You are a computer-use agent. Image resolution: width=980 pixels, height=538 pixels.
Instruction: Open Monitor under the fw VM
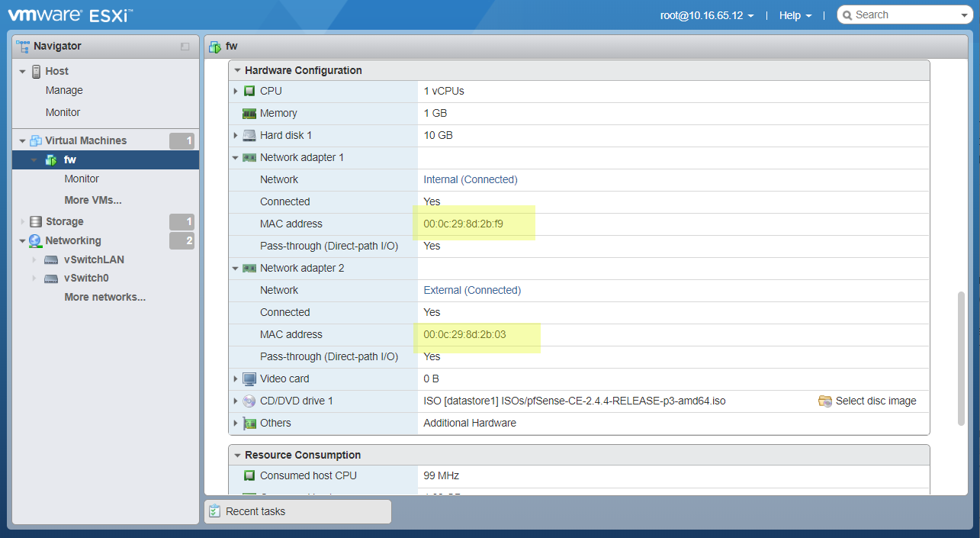tap(82, 179)
